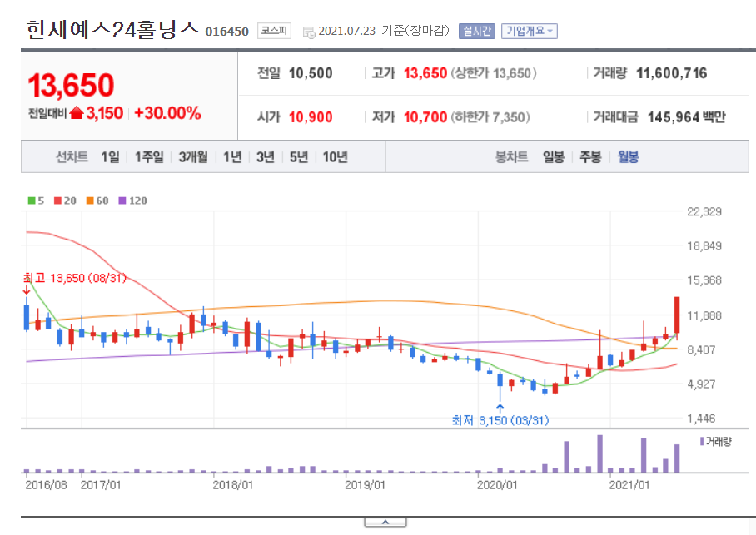Click the purple 거래량 volume legend marker
The height and width of the screenshot is (535, 756).
702,441
